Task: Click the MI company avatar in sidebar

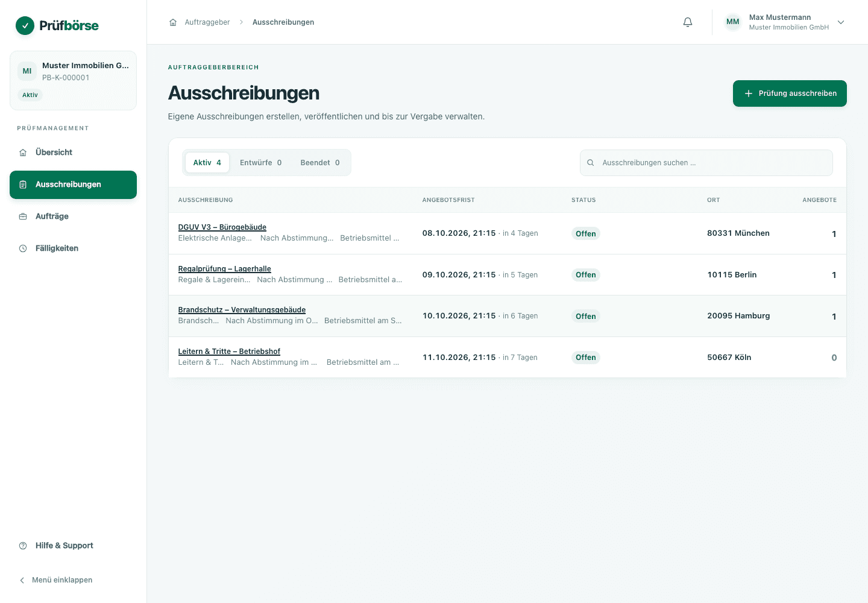Action: pos(27,71)
